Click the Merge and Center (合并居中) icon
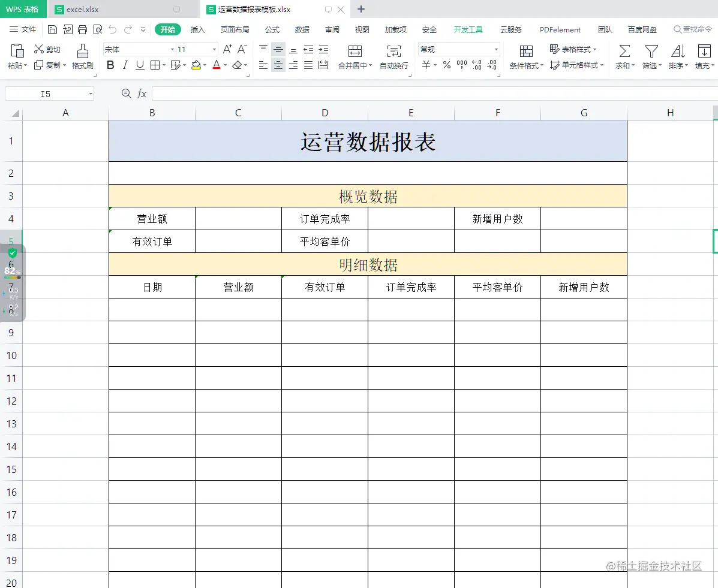Viewport: 718px width, 588px height. click(x=355, y=51)
